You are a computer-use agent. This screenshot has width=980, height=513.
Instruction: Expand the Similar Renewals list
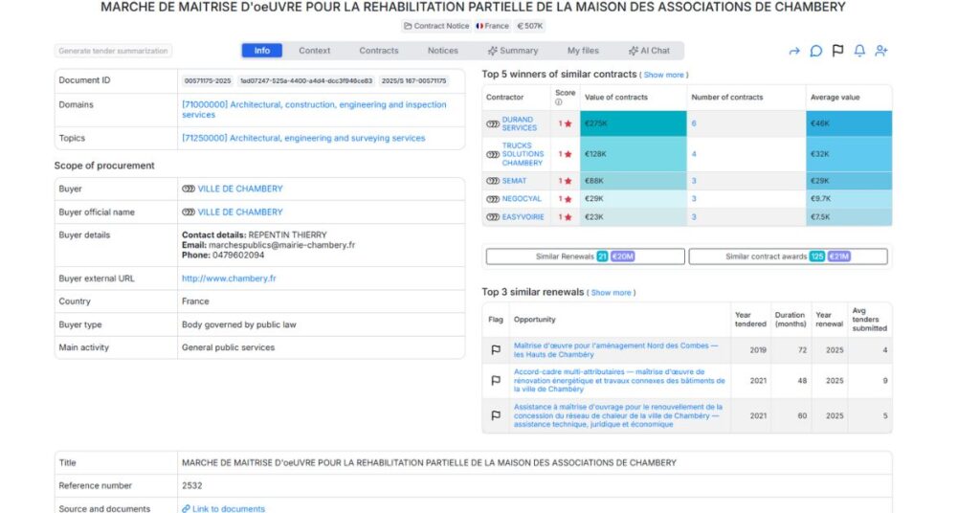[x=585, y=256]
